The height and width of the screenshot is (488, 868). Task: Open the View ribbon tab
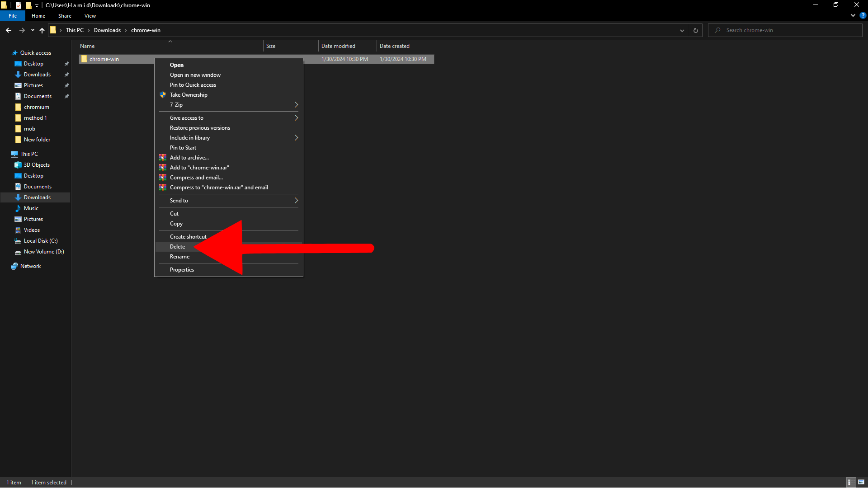click(x=90, y=16)
